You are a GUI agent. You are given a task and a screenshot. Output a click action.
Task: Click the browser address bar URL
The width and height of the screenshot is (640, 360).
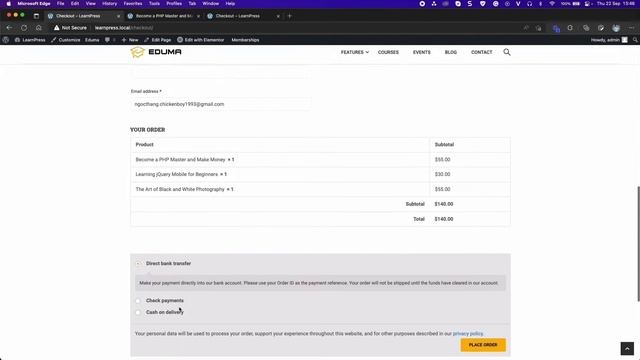[x=124, y=28]
